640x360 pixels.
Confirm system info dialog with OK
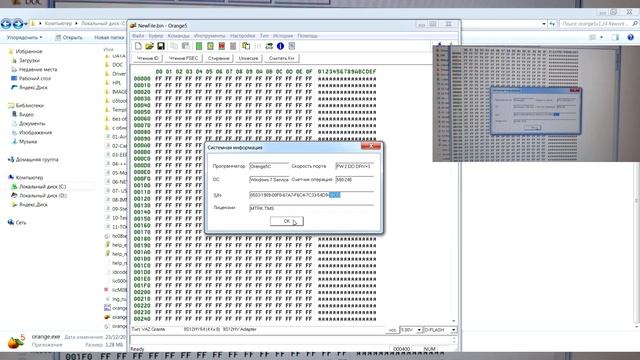pos(287,221)
